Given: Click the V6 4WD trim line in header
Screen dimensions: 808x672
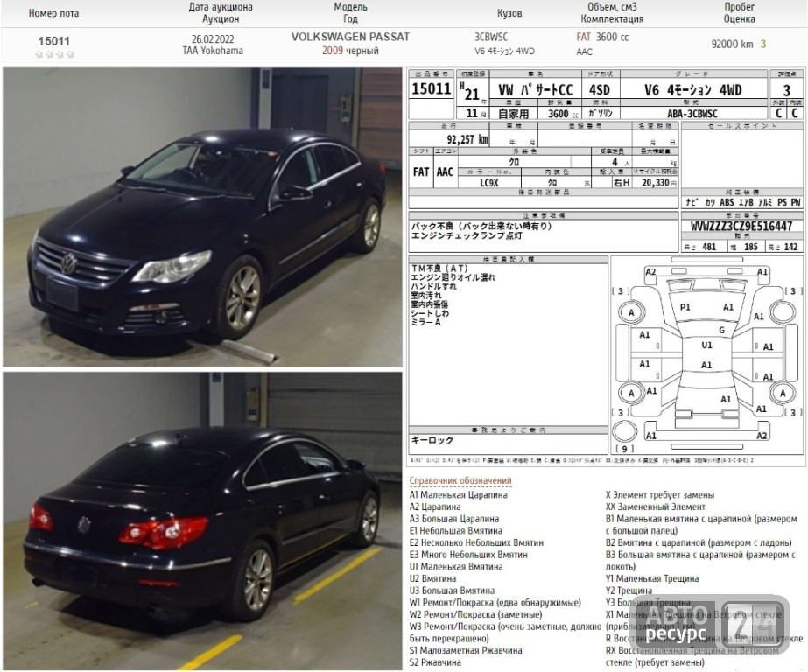Looking at the screenshot, I should click(504, 52).
